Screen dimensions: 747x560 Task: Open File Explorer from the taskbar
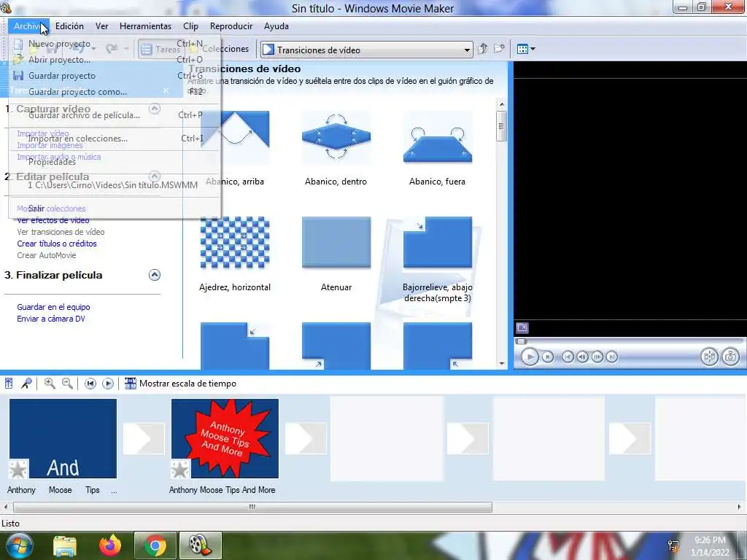65,545
